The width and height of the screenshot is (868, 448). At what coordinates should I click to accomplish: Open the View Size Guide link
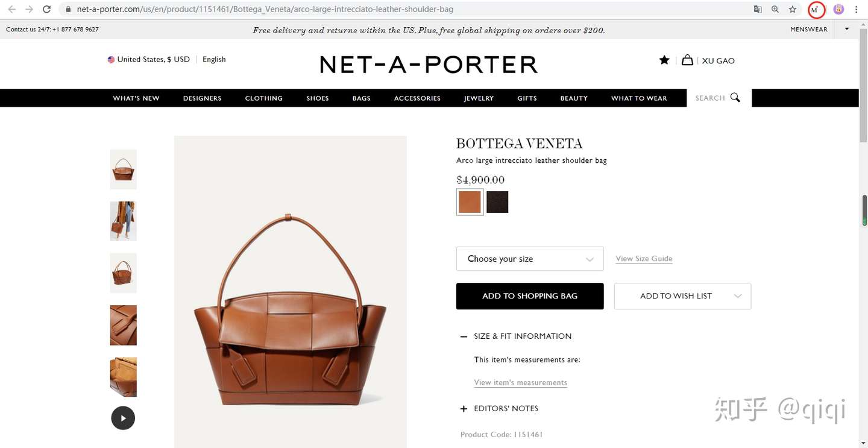tap(644, 259)
